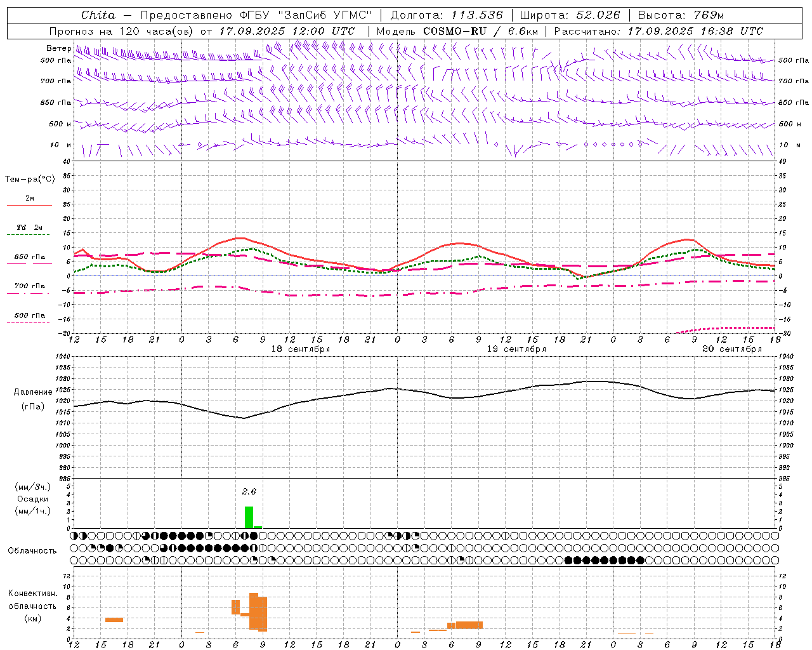Click the "Осадки" precipitation label
812x650 pixels.
[32, 499]
